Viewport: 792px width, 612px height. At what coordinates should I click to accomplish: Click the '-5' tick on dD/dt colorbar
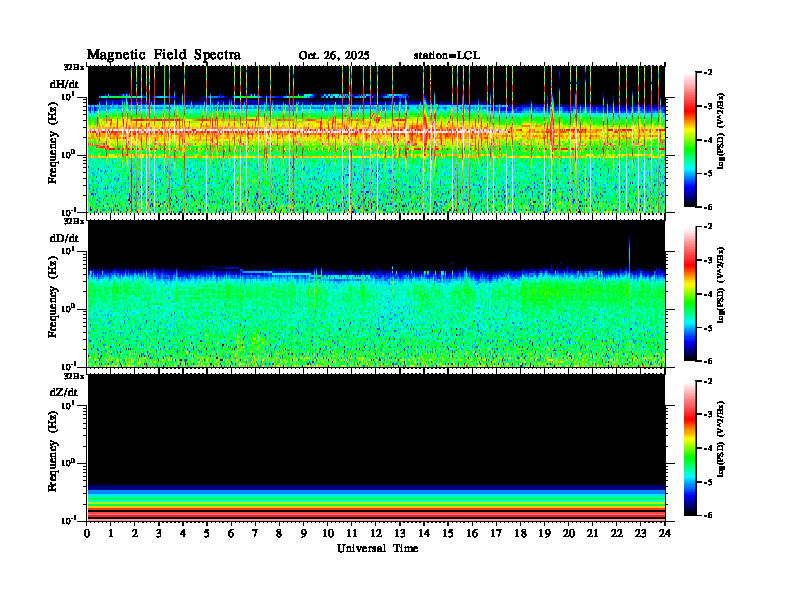click(708, 328)
